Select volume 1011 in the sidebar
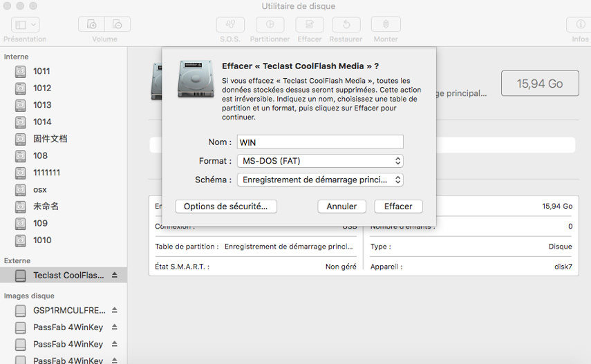Screen dimensions: 591x364 [x=41, y=71]
